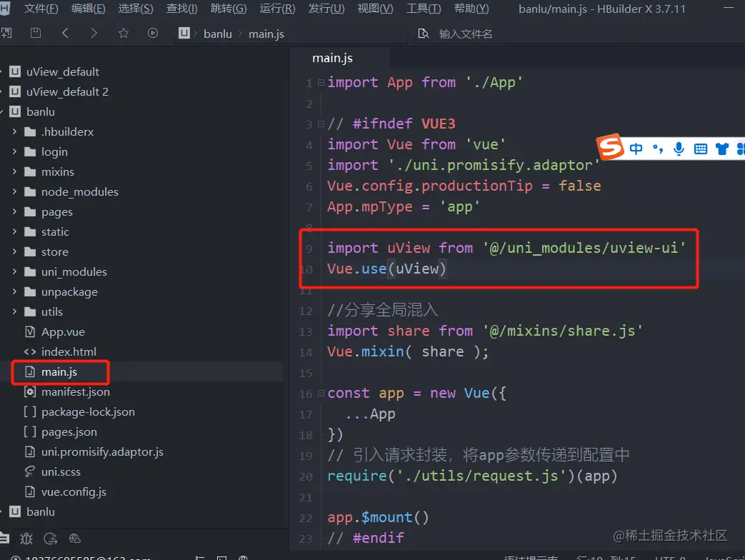The width and height of the screenshot is (745, 560).
Task: Expand the unpackage folder
Action: [14, 291]
